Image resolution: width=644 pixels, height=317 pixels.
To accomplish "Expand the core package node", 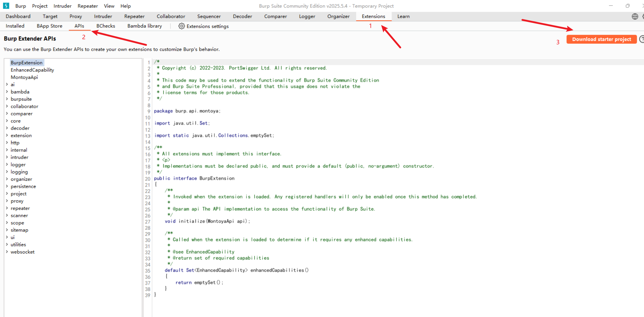I will [7, 121].
